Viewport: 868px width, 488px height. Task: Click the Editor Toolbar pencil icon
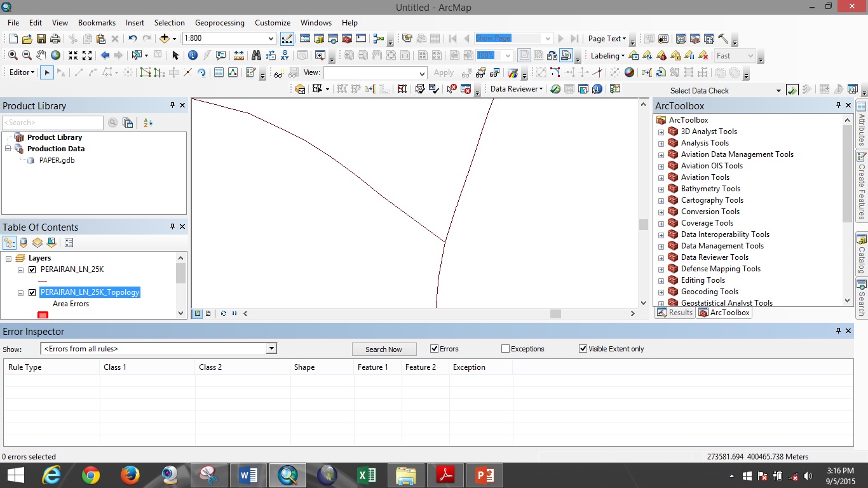(x=287, y=38)
